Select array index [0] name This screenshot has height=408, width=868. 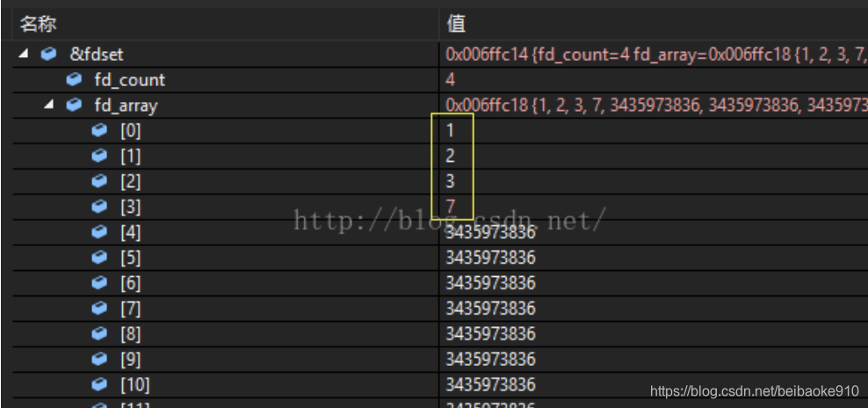tap(130, 131)
